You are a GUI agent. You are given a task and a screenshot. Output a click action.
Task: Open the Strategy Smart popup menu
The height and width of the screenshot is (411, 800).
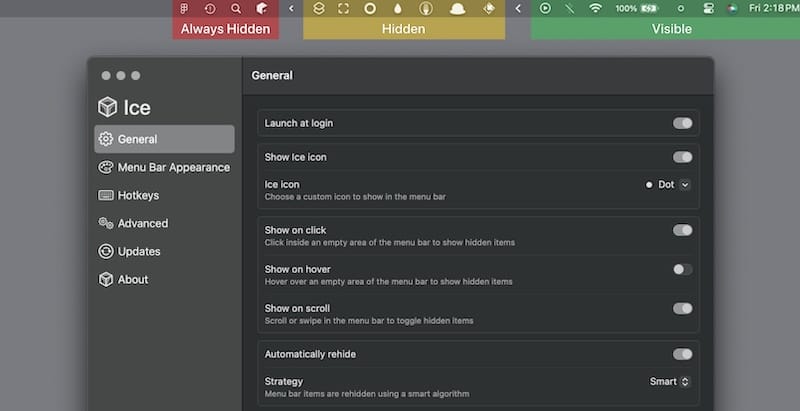(670, 381)
